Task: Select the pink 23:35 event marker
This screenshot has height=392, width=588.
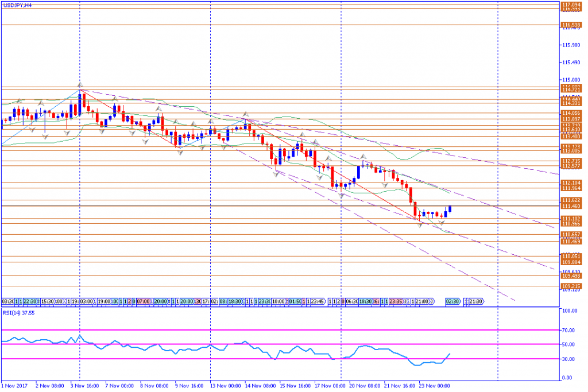Action: (396, 301)
